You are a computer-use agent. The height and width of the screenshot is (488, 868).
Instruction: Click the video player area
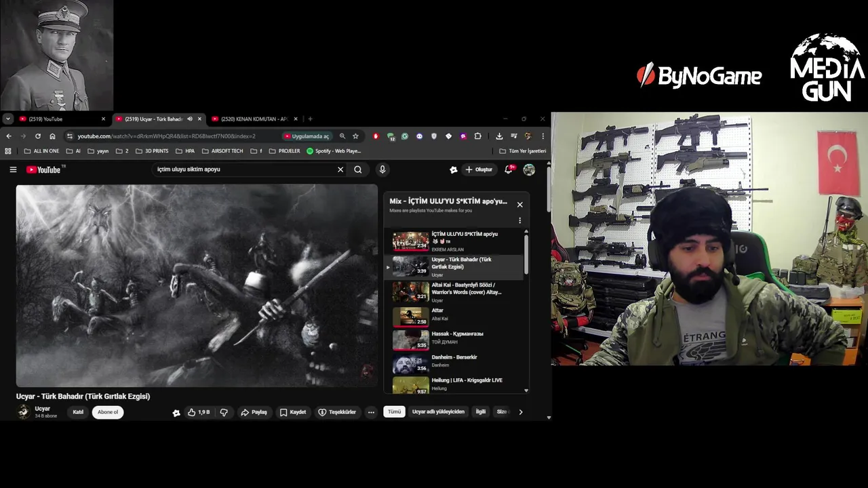pos(197,285)
